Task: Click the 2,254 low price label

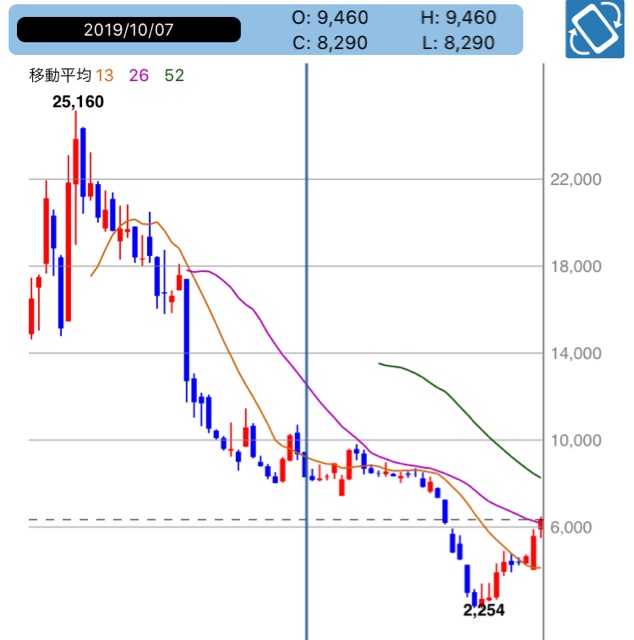Action: click(484, 610)
